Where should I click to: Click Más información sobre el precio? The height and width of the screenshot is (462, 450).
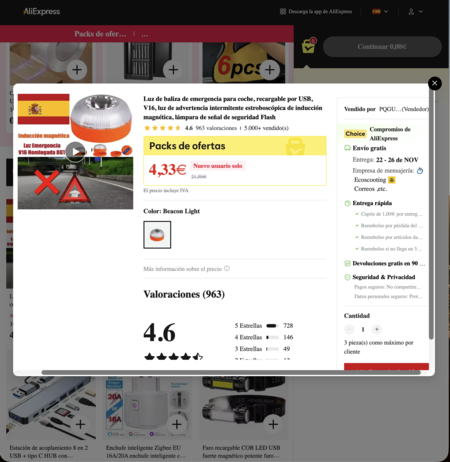coord(182,269)
